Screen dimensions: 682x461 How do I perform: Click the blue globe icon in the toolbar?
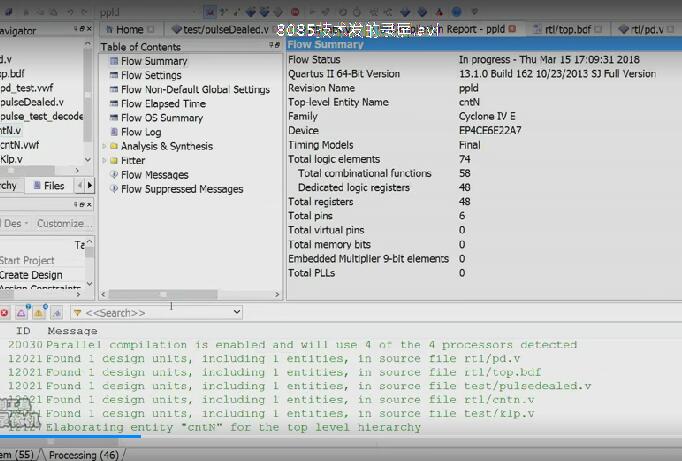pos(456,12)
